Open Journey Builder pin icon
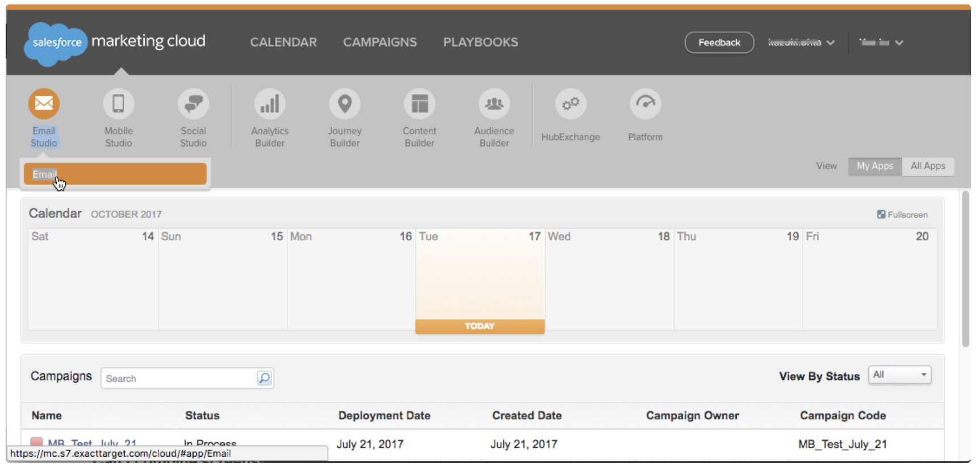Viewport: 980px width, 475px height. tap(345, 104)
